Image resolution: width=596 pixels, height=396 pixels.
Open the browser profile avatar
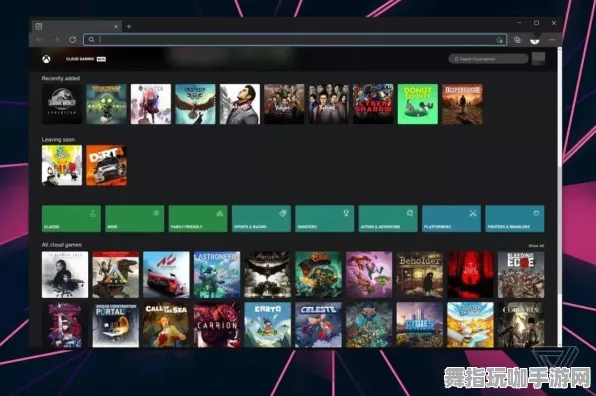point(535,40)
